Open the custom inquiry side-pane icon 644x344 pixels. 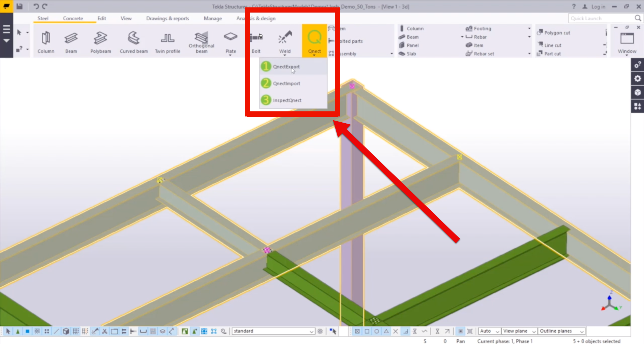(637, 65)
